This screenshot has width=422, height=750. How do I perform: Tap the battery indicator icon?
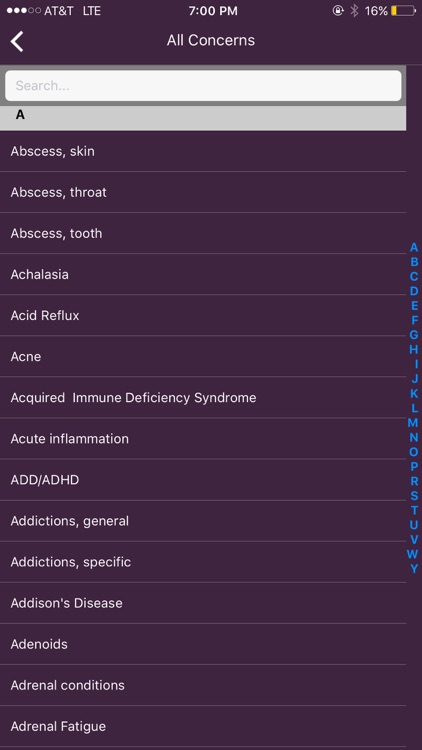(403, 11)
